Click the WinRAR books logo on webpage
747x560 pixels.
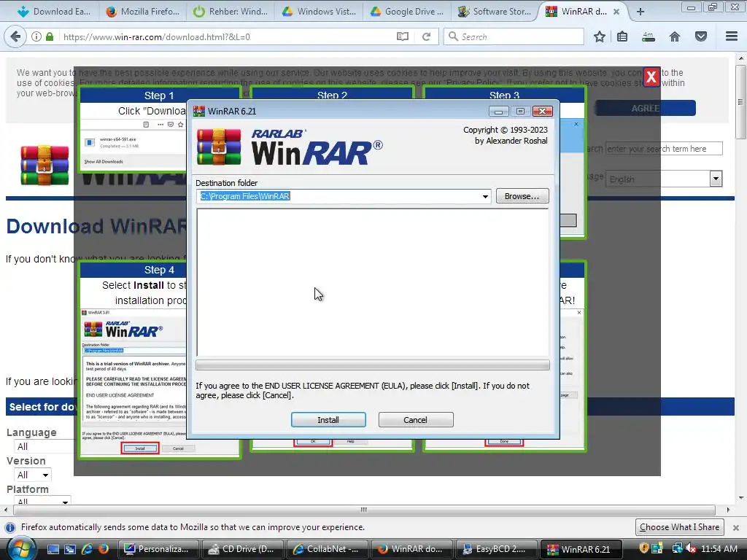coord(44,165)
